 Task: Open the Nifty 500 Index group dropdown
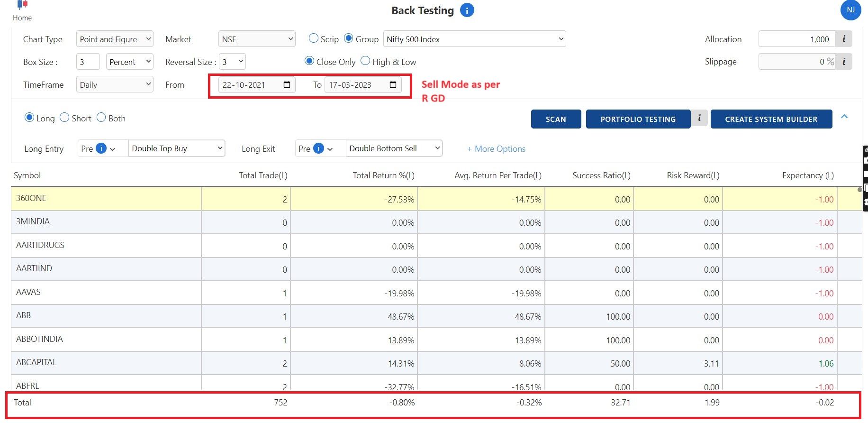coord(474,39)
